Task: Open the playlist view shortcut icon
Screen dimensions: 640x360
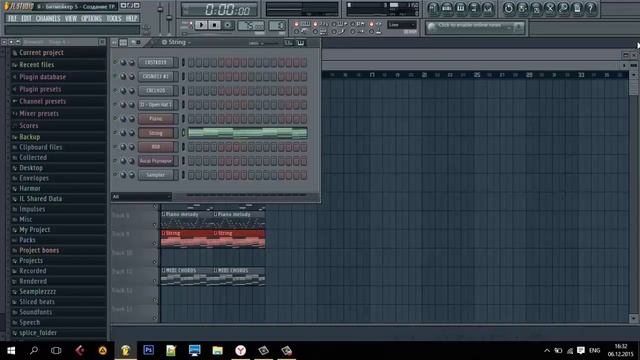Action: pyautogui.click(x=433, y=8)
